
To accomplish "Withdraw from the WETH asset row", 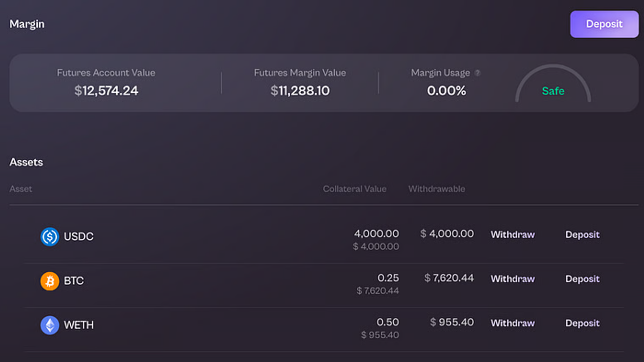I will 512,323.
